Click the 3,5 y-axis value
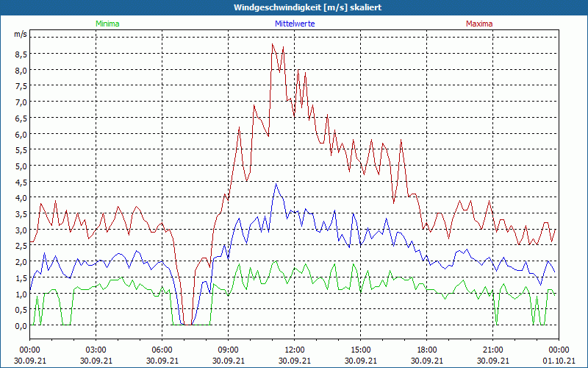 click(21, 214)
